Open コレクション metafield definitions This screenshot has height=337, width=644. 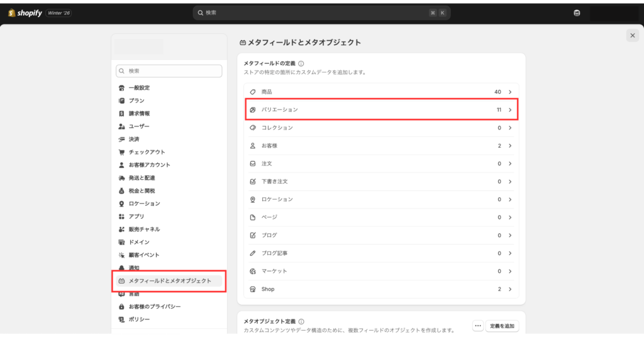pyautogui.click(x=382, y=128)
